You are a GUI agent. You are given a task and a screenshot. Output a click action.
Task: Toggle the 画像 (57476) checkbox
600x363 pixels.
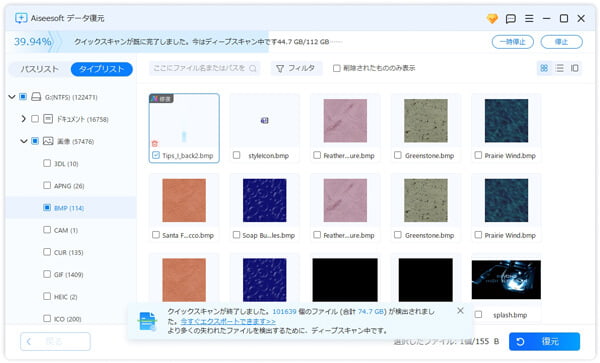pos(35,141)
